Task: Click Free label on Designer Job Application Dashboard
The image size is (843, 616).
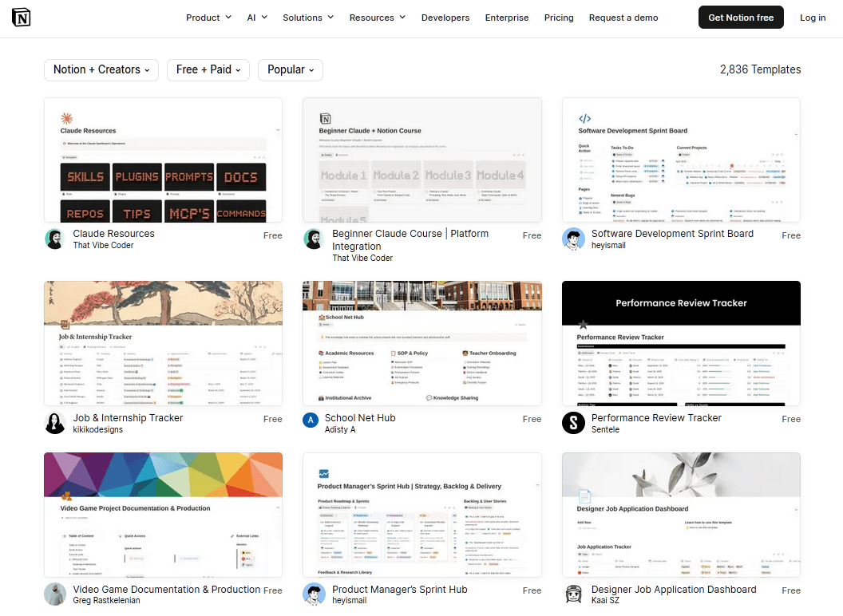Action: (791, 590)
